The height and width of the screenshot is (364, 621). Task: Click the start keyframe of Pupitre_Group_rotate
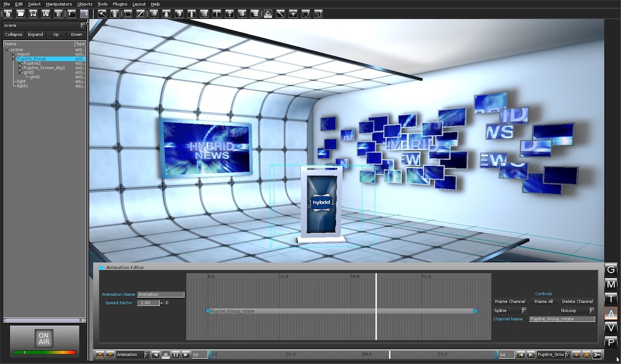click(208, 311)
